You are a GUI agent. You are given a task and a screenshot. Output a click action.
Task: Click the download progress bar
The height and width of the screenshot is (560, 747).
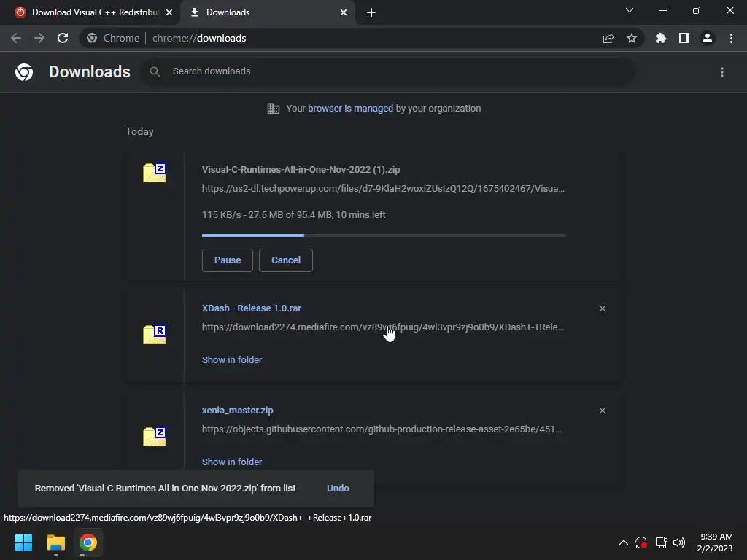click(384, 236)
